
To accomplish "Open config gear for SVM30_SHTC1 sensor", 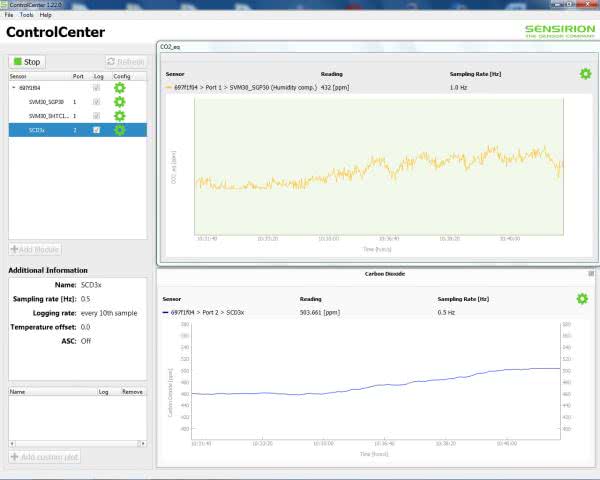I will pos(120,116).
